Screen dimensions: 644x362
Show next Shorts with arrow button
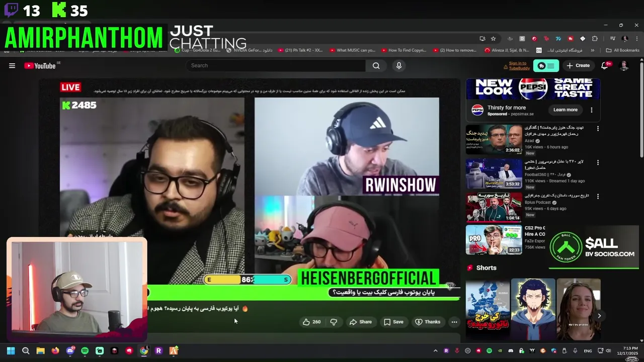point(599,316)
